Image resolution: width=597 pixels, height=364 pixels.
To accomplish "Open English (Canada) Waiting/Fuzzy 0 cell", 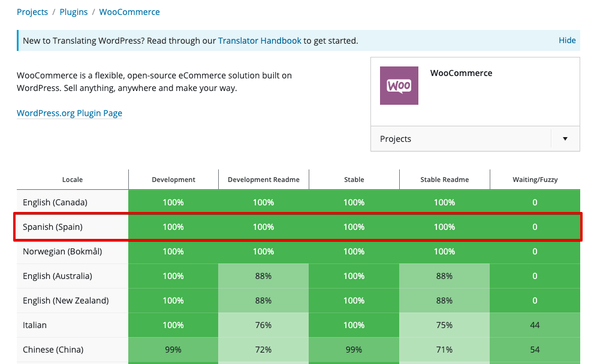I will pos(535,202).
